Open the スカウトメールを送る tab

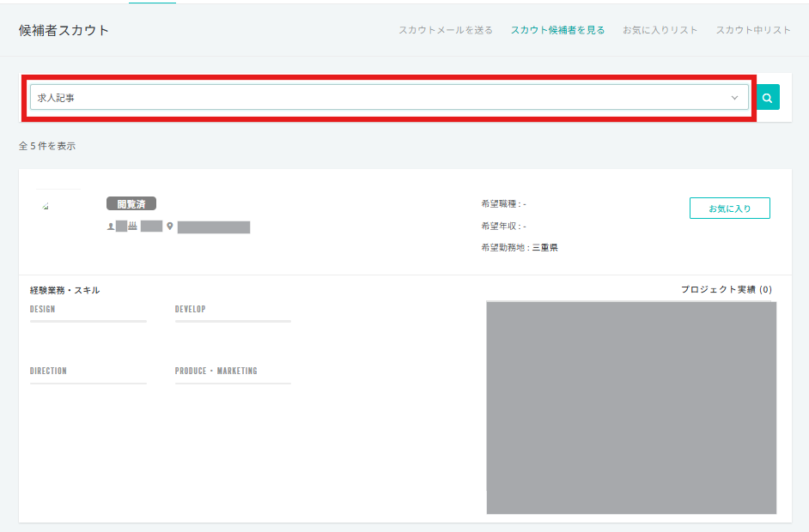[x=445, y=30]
